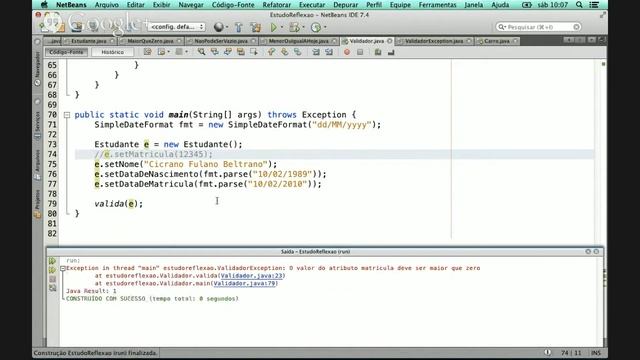
Task: Click Find Previous Occurrence icon
Action: point(215,52)
